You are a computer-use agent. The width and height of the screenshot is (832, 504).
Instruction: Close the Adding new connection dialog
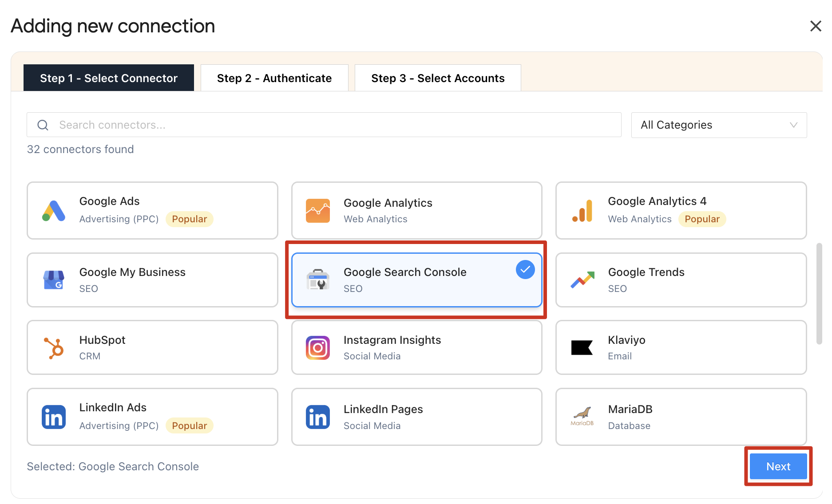tap(816, 26)
